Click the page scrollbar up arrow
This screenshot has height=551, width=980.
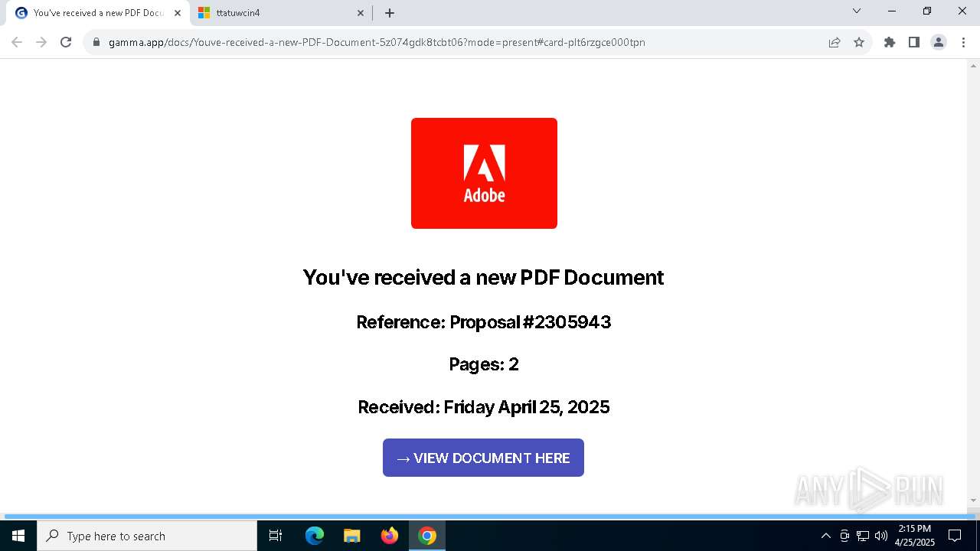click(x=974, y=65)
